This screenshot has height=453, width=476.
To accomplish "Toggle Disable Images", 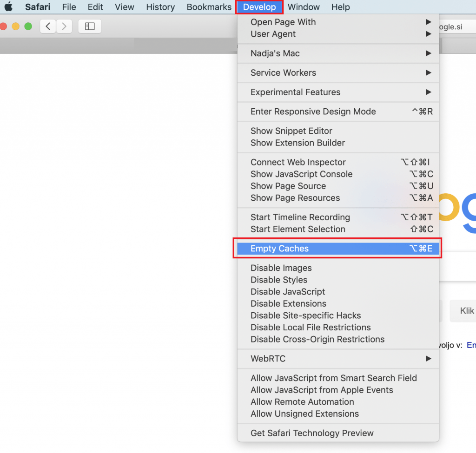I will pyautogui.click(x=338, y=268).
